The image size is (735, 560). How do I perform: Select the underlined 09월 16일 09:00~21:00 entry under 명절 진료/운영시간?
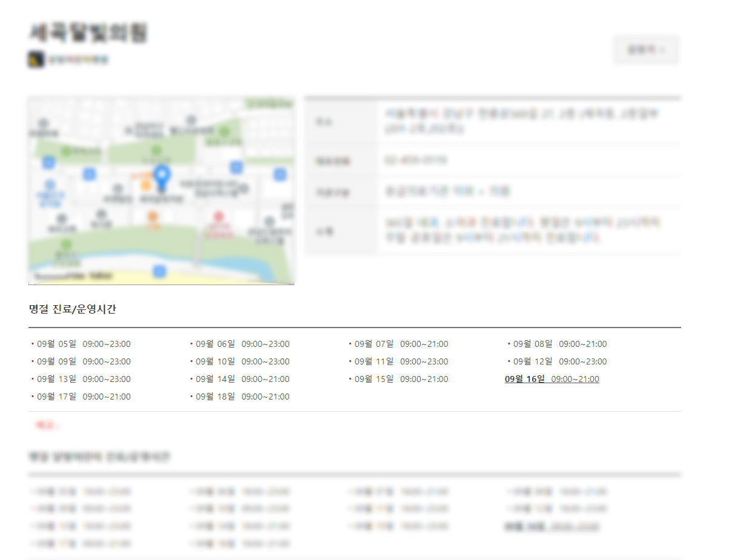point(552,379)
